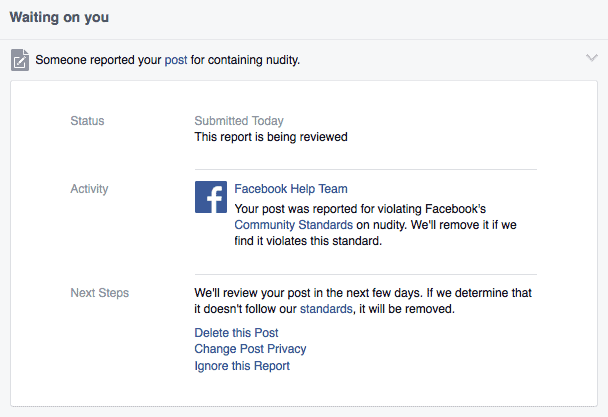
Task: Choose Delete this Post
Action: (x=236, y=333)
